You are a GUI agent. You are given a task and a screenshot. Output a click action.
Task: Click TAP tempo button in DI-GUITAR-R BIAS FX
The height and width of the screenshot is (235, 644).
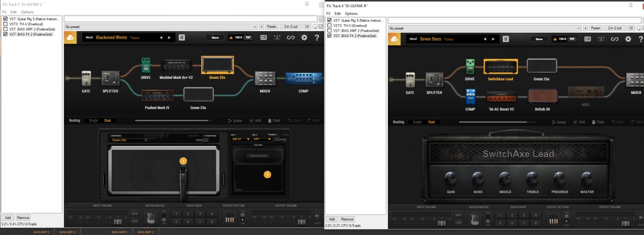pos(572,39)
